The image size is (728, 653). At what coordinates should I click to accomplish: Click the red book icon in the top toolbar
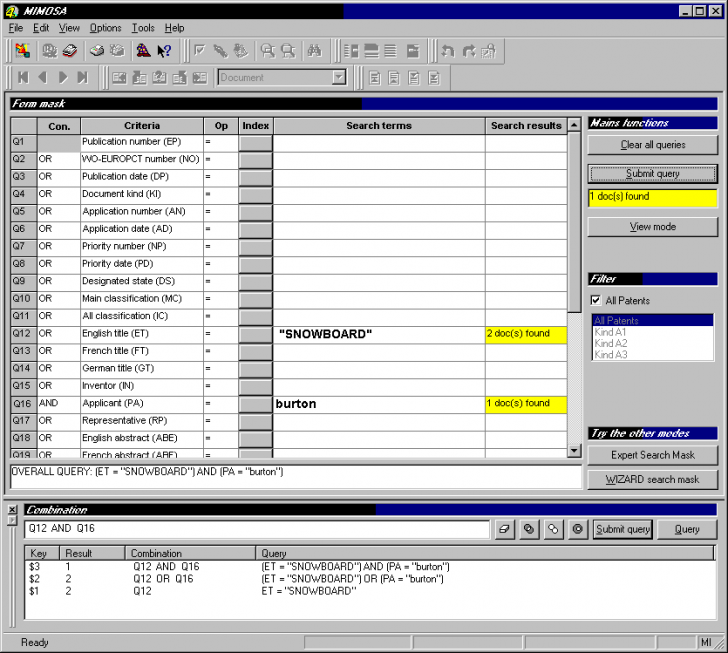pos(70,51)
